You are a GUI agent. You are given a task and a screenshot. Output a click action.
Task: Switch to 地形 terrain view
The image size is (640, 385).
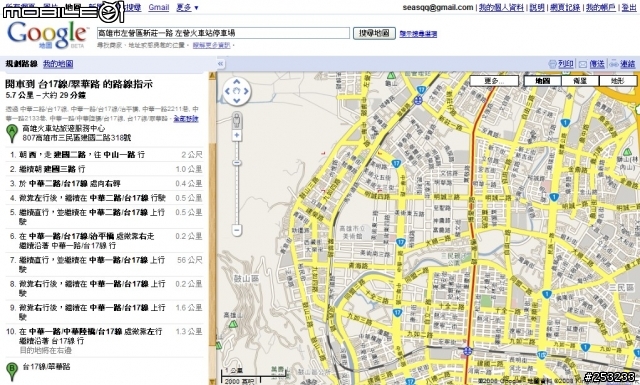[x=618, y=81]
